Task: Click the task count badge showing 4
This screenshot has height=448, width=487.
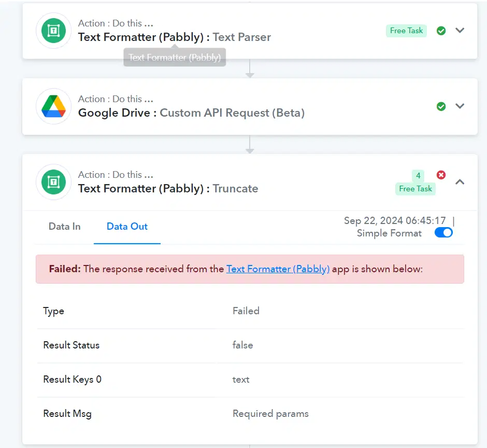Action: 418,176
